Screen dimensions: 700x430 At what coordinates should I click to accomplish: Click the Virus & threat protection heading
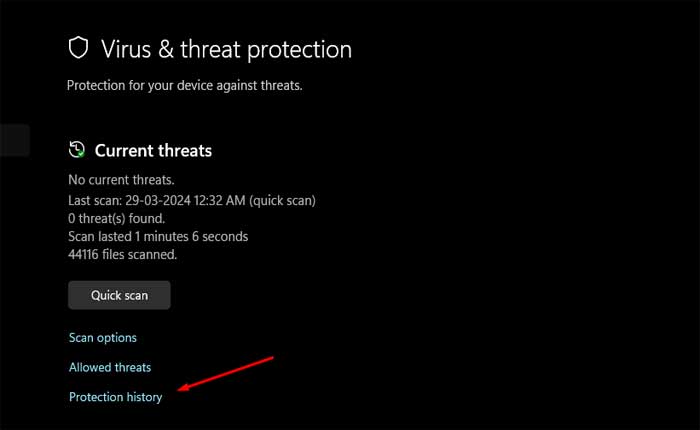(226, 49)
